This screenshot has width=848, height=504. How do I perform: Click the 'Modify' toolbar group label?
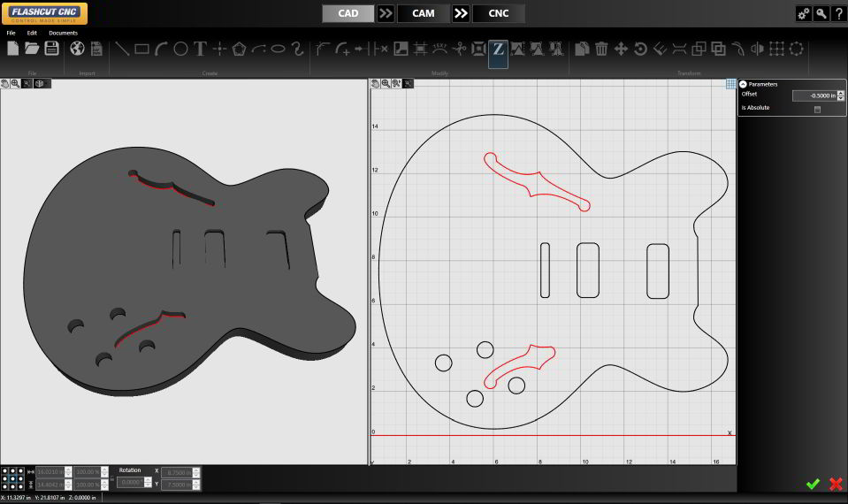pos(439,73)
